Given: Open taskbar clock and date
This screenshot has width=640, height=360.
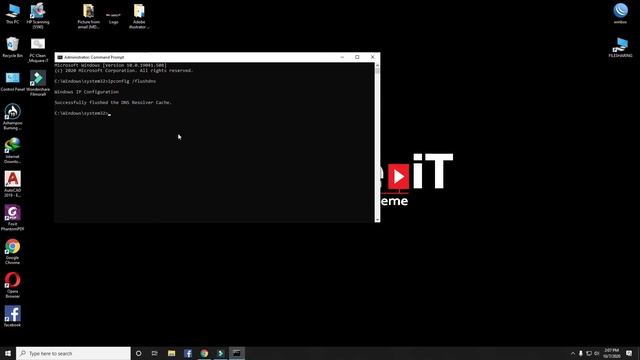Looking at the screenshot, I should (x=611, y=353).
